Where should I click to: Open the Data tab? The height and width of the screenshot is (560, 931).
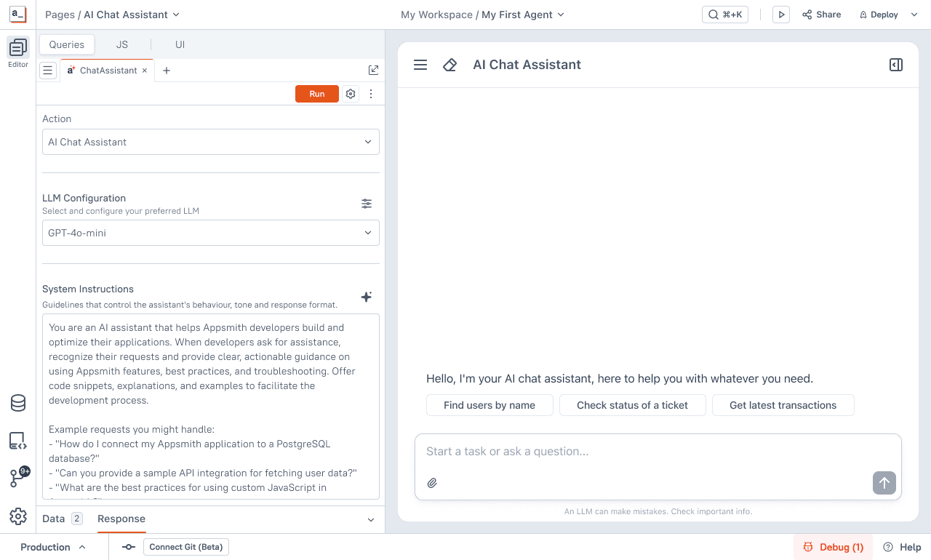click(62, 519)
